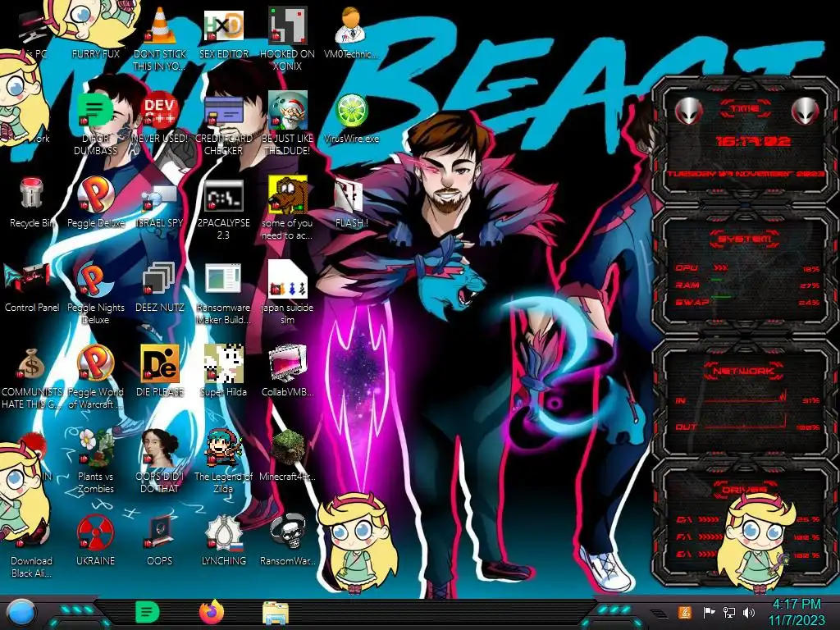Open Action Center flag tray icon
The width and height of the screenshot is (840, 630).
point(709,612)
